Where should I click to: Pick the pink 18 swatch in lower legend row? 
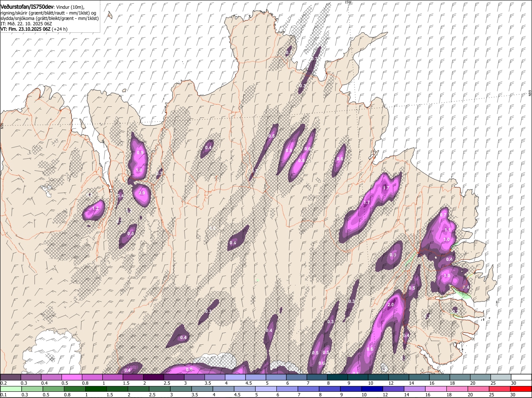point(457,389)
